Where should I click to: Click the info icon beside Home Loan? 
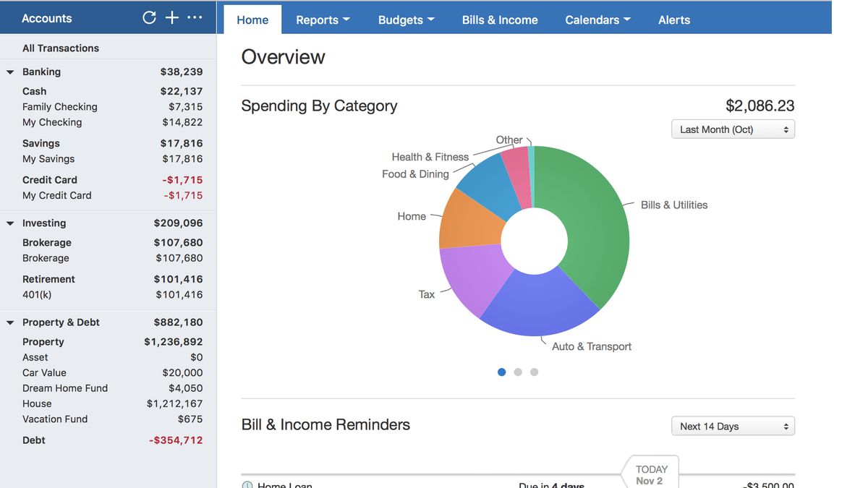pos(248,485)
